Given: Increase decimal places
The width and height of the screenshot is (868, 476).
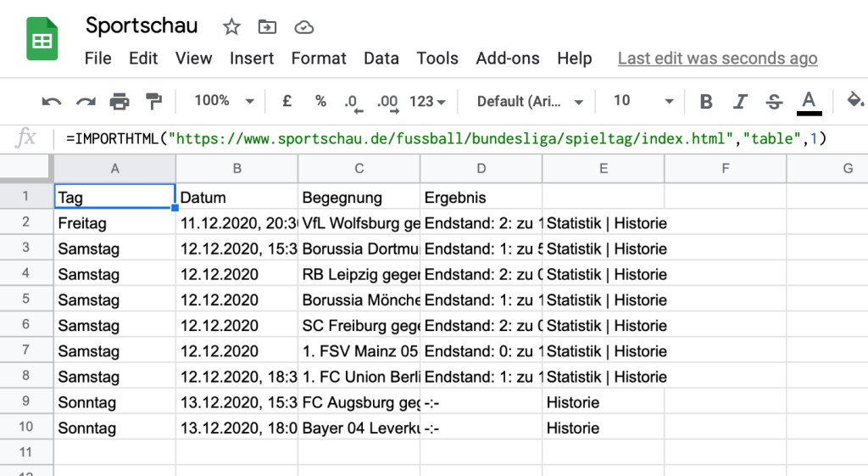Looking at the screenshot, I should coord(387,103).
